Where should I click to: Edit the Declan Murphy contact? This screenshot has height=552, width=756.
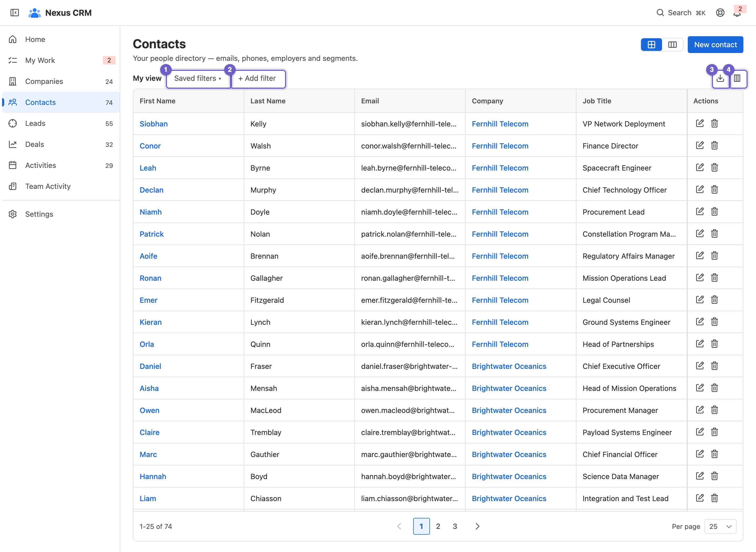click(700, 189)
